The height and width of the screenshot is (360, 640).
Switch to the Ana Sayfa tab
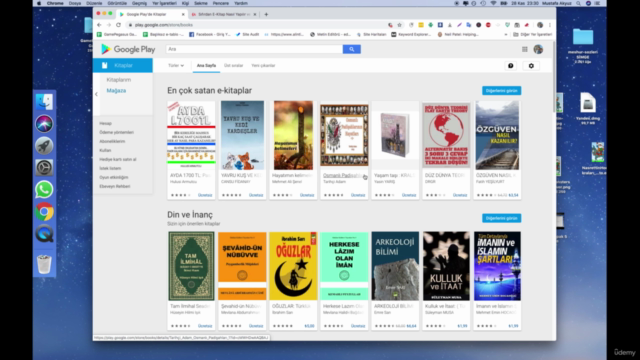click(x=206, y=65)
